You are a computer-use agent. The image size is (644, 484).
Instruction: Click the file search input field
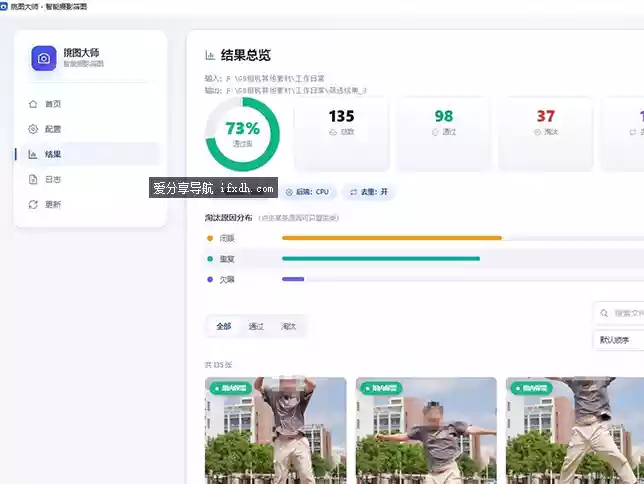point(619,313)
